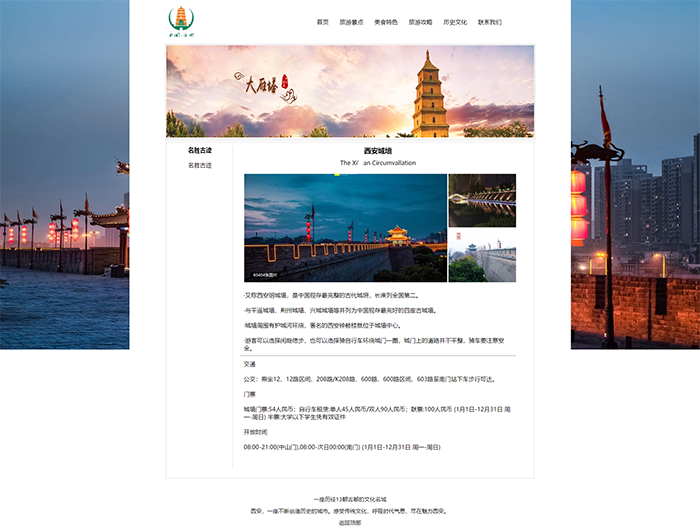This screenshot has height=530, width=700.
Task: Open the 联系我们 contact page
Action: pyautogui.click(x=490, y=22)
